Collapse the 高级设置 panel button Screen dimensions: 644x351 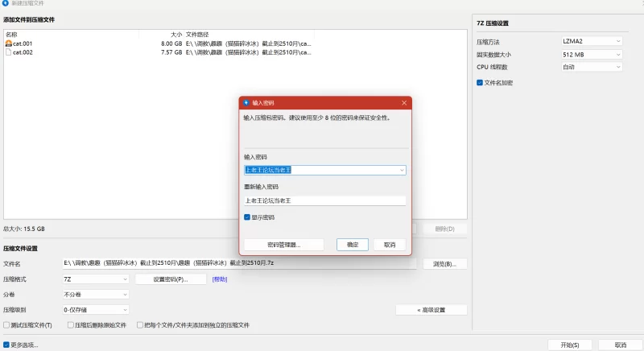click(431, 310)
